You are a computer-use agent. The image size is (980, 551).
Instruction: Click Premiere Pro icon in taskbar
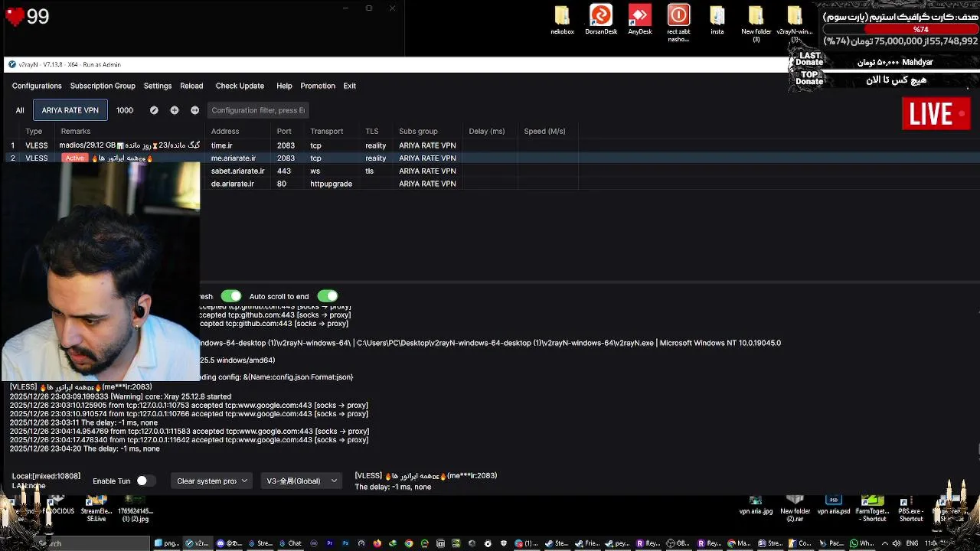pyautogui.click(x=330, y=543)
